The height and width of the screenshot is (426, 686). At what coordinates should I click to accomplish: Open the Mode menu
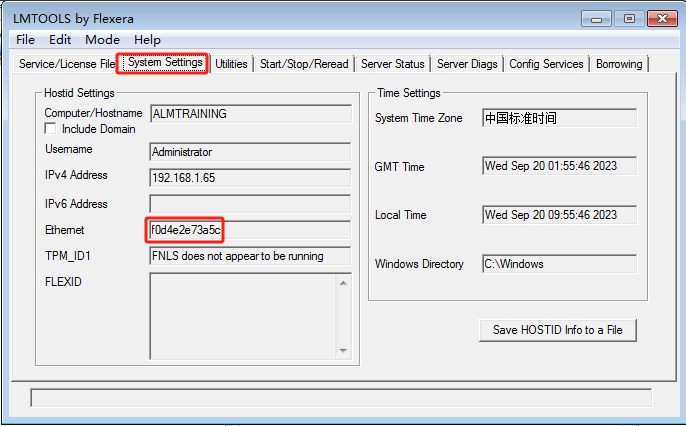click(x=102, y=40)
